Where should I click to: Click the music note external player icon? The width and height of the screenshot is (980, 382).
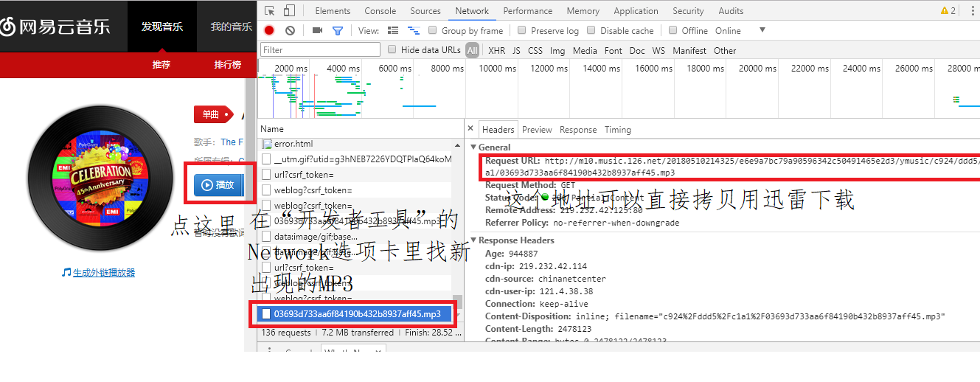click(66, 272)
